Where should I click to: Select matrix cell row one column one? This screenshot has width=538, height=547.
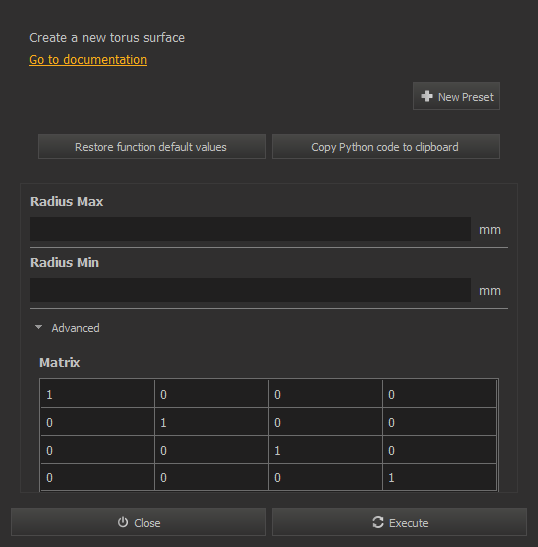[x=97, y=394]
